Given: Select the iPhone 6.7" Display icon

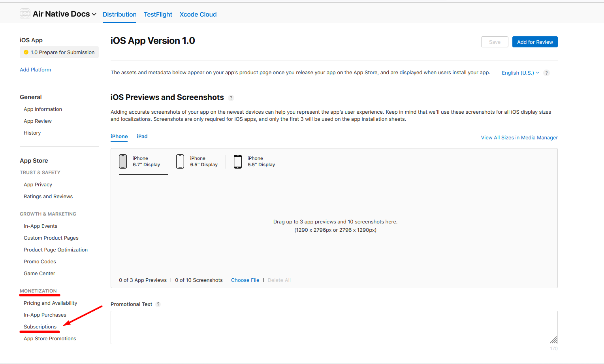Looking at the screenshot, I should tap(123, 161).
